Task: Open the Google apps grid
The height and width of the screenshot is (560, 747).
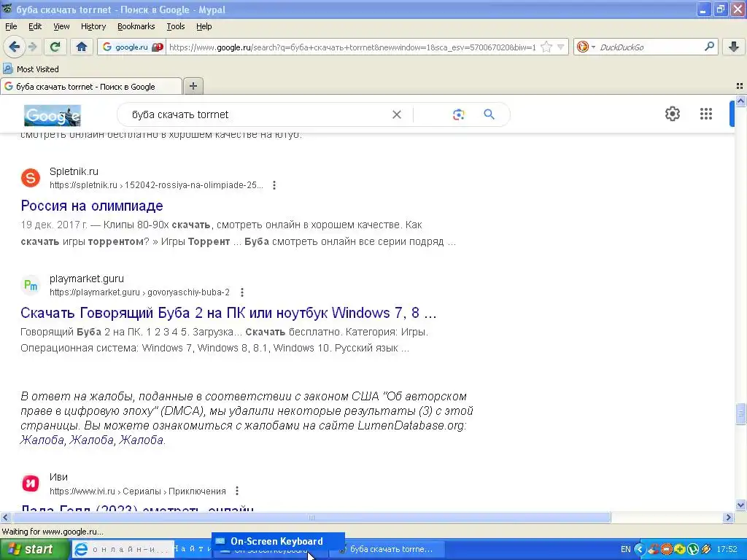Action: pyautogui.click(x=706, y=114)
